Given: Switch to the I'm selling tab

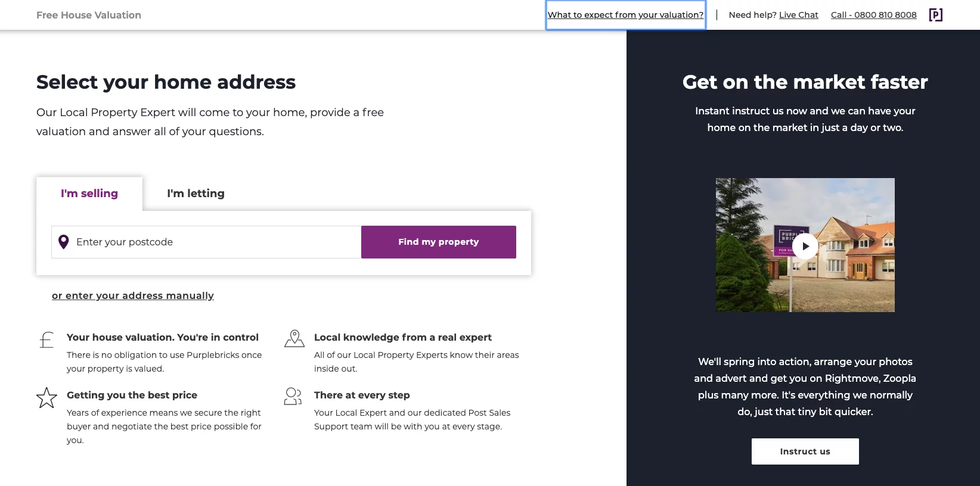Looking at the screenshot, I should point(89,194).
